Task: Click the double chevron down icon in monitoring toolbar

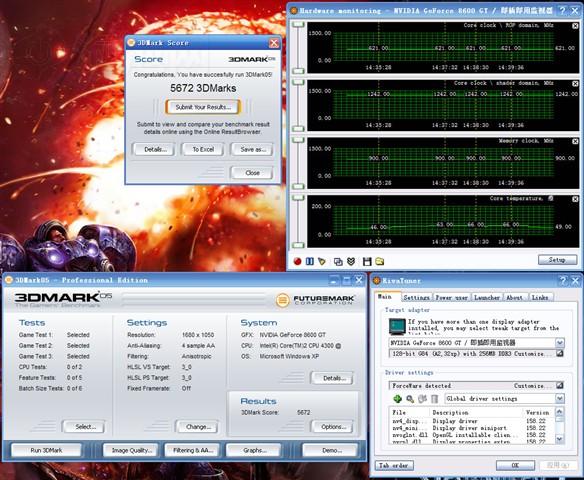Action: [x=351, y=261]
